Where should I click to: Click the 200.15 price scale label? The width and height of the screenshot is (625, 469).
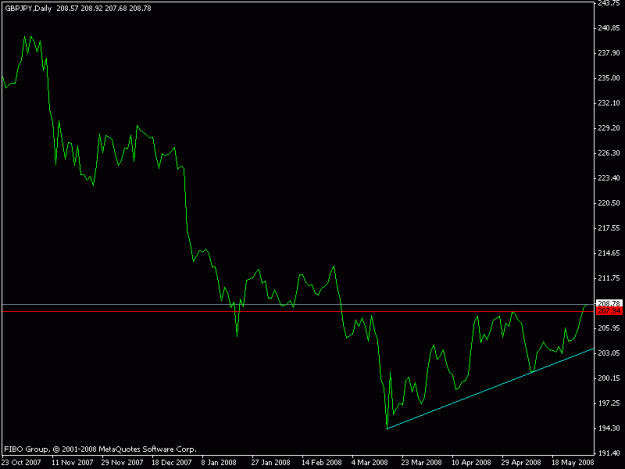point(609,378)
